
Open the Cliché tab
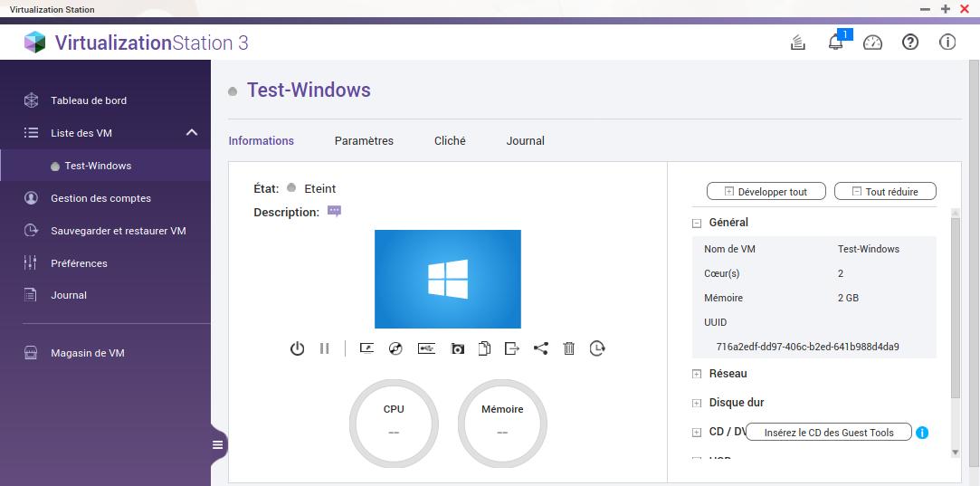click(x=450, y=141)
